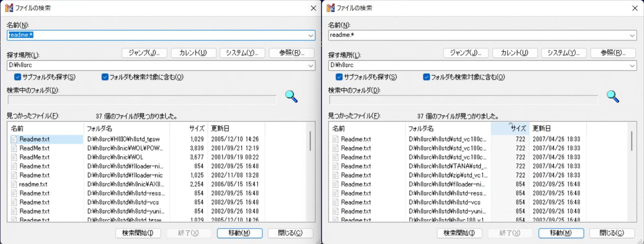644x244 pixels.
Task: Toggle フォルダも検索対象に含む checkbox in left dialog
Action: point(105,77)
